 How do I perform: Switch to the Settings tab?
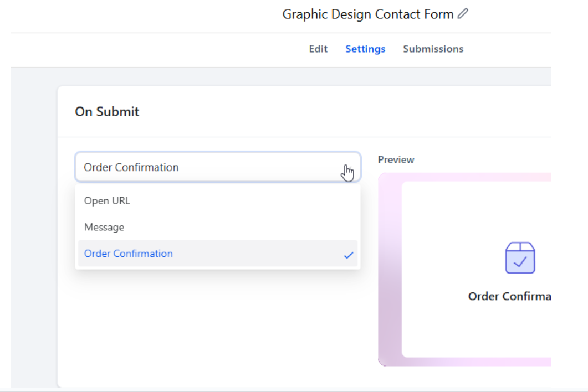[x=365, y=49]
